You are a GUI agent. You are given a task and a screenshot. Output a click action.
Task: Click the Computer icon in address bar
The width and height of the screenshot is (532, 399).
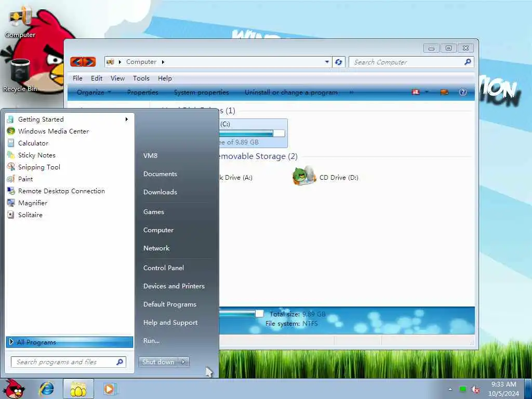(x=110, y=62)
